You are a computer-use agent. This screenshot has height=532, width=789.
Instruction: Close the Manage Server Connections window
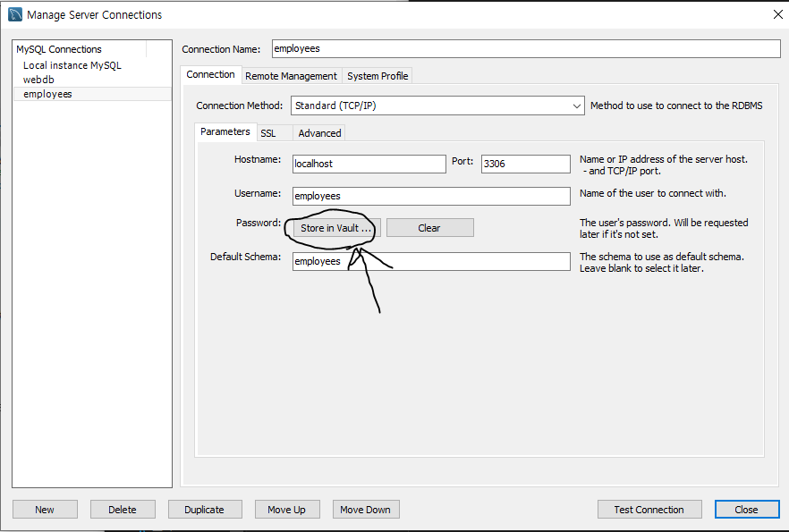778,14
